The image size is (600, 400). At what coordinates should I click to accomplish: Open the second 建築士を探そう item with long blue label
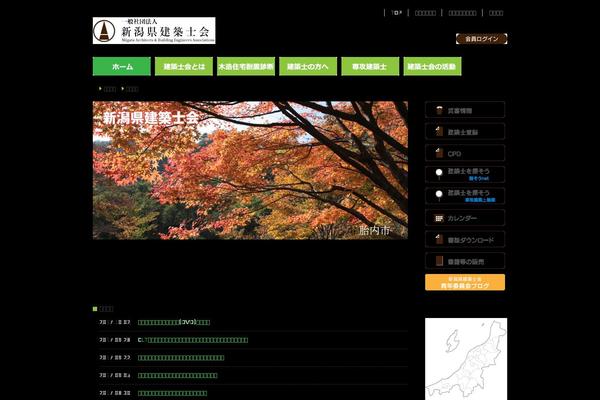click(465, 196)
